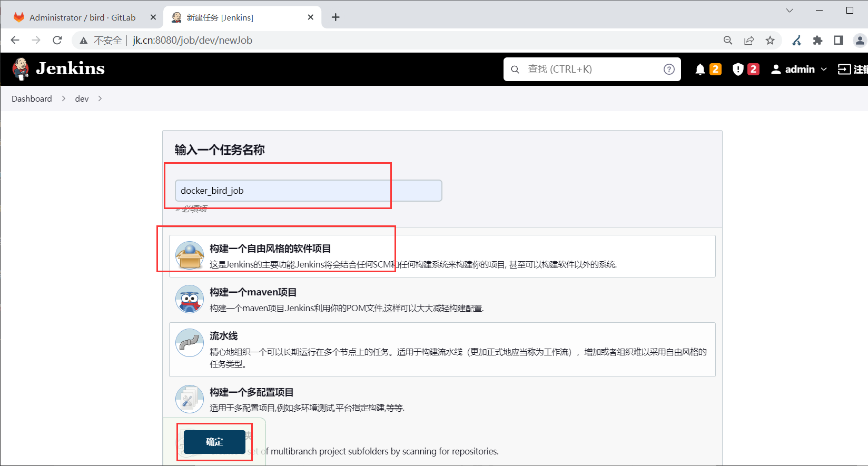Click the notification count badge showing 2
The width and height of the screenshot is (868, 466).
coord(715,70)
